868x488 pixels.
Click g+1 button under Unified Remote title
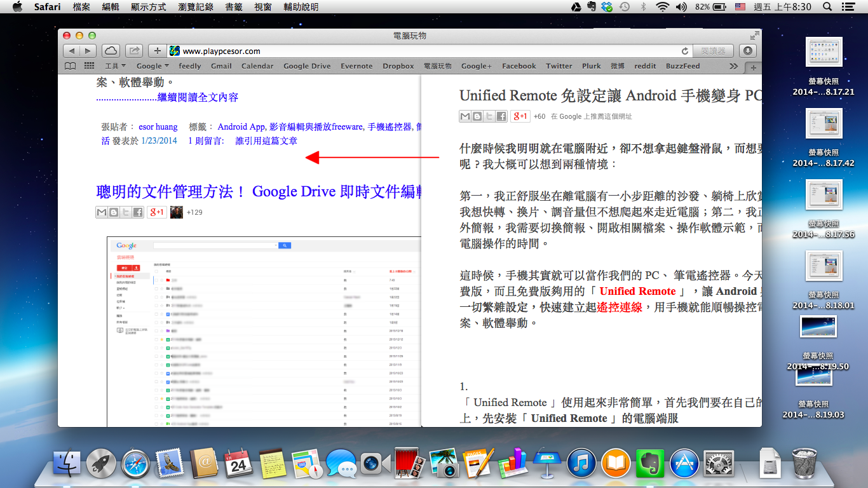pos(520,116)
